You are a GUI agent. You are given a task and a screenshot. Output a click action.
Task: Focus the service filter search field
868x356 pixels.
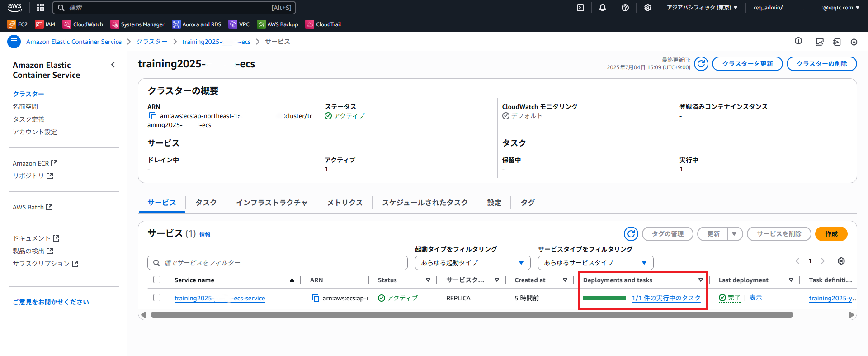[278, 263]
